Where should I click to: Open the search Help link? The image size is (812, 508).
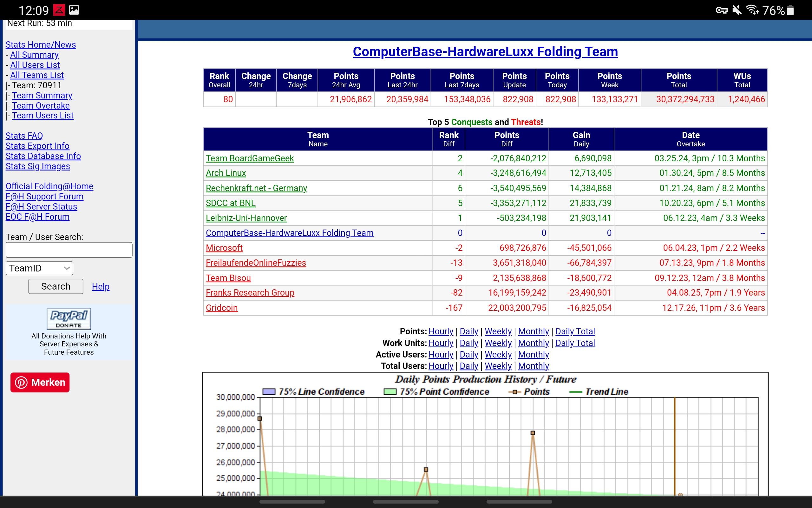[101, 287]
